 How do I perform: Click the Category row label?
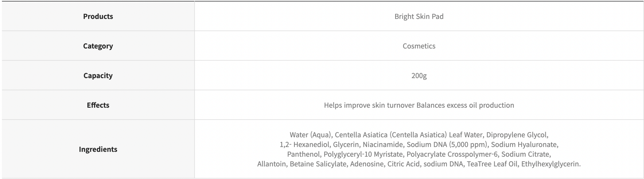pyautogui.click(x=98, y=46)
